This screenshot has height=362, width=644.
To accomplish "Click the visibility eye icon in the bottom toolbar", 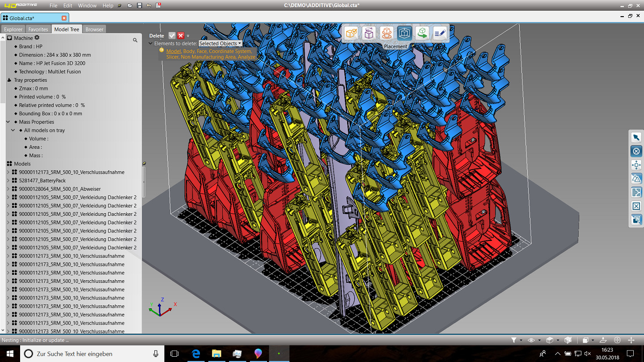I will (530, 340).
